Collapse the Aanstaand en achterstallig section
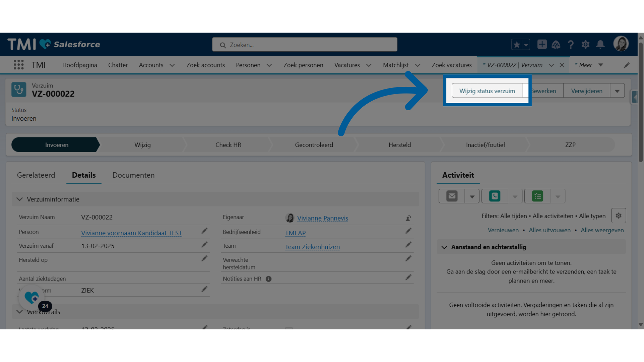This screenshot has width=644, height=362. tap(444, 247)
